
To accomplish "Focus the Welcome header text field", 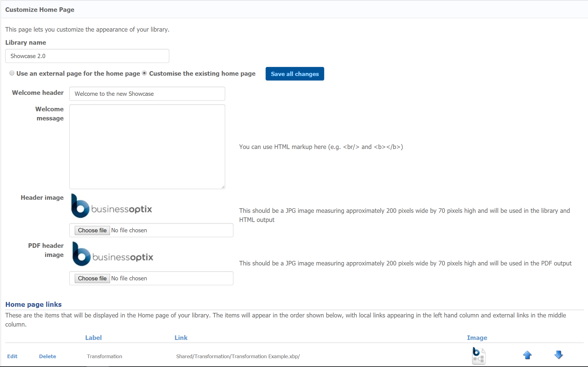I will tap(147, 94).
